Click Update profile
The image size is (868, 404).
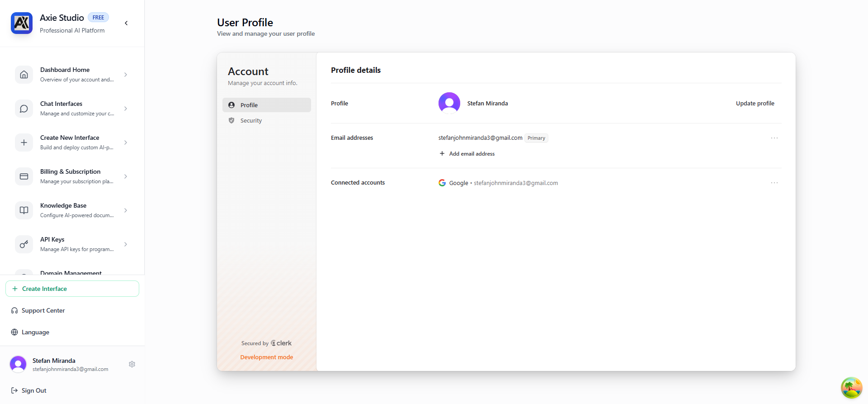pyautogui.click(x=755, y=103)
